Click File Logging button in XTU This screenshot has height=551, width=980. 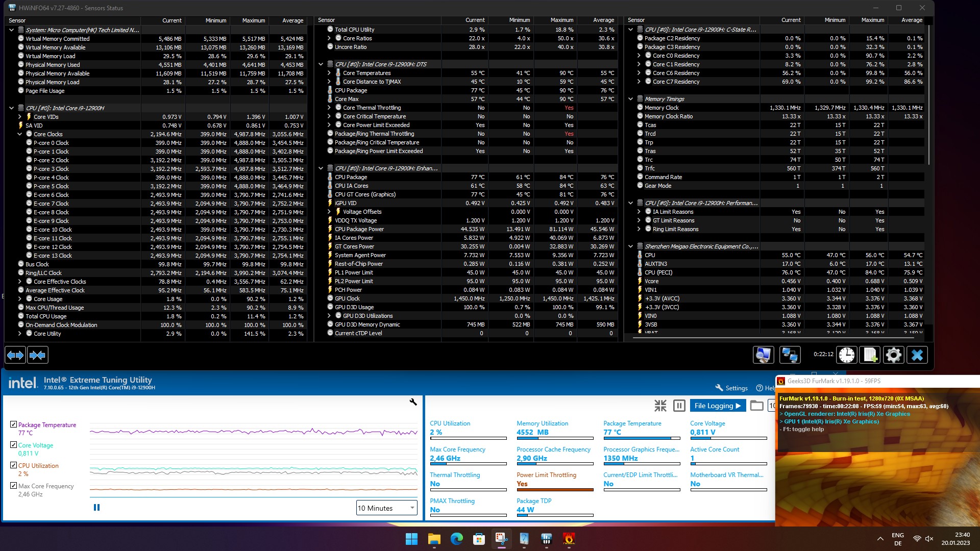(718, 406)
